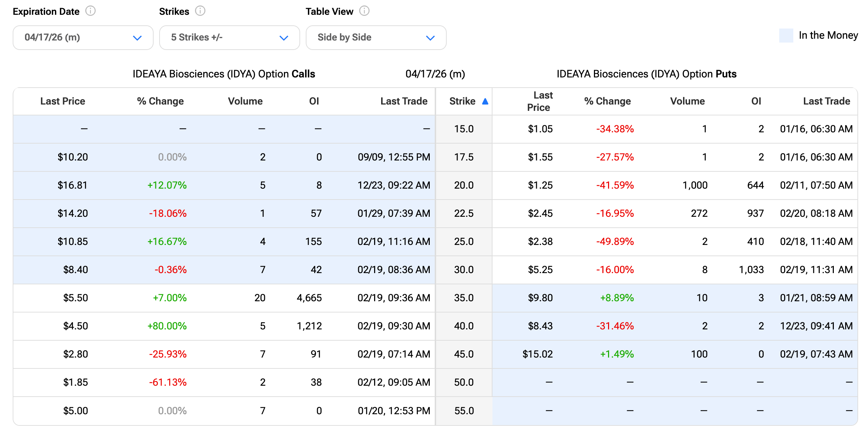Screen dimensions: 868x442
Task: Select the 35.0 strike row cell
Action: point(464,298)
